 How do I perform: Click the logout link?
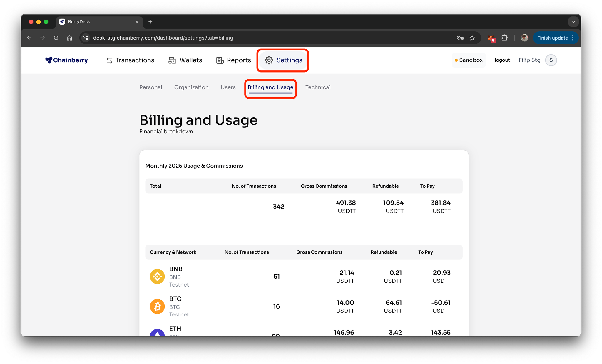click(x=502, y=60)
